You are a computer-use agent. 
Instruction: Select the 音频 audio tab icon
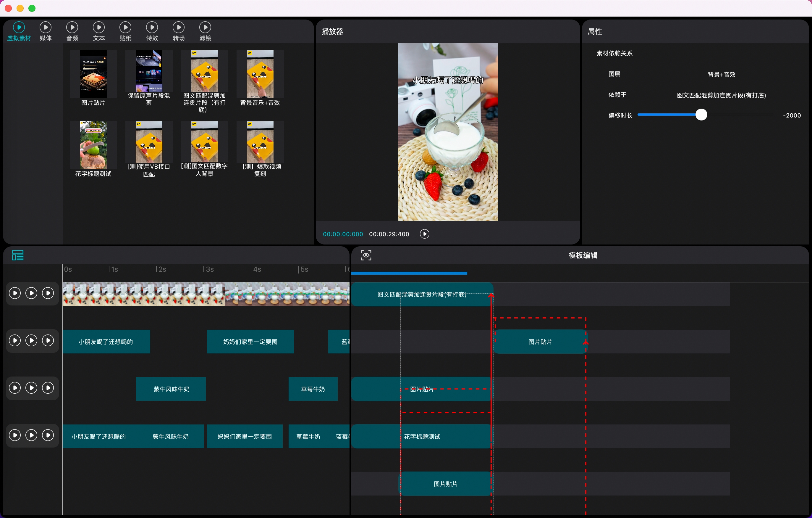(72, 27)
